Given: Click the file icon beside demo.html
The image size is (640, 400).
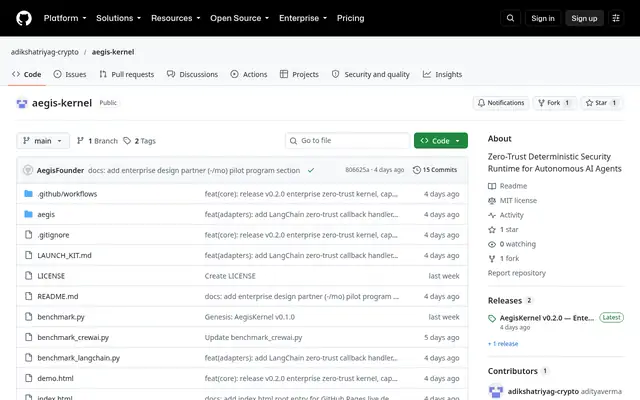Looking at the screenshot, I should pos(28,378).
